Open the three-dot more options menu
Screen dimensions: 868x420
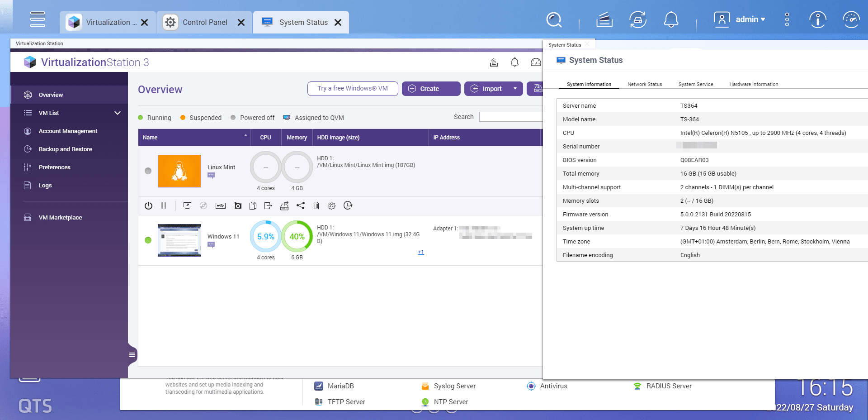tap(787, 19)
